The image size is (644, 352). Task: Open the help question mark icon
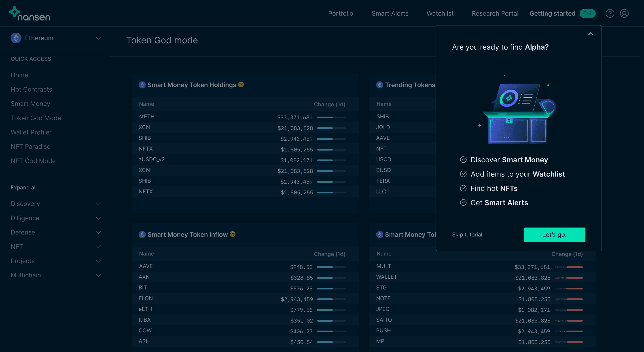[x=610, y=13]
